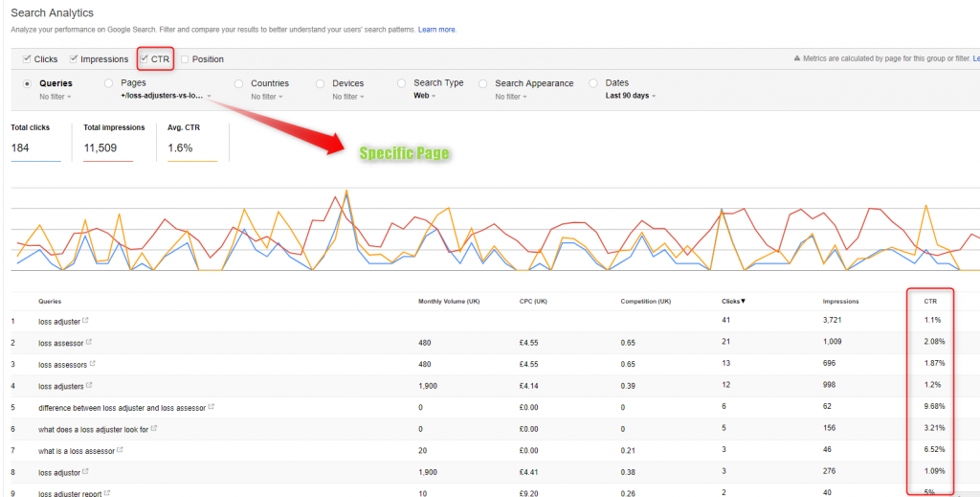The height and width of the screenshot is (497, 980).
Task: Open external link icon for 'difference between loss adjuster' query
Action: (212, 406)
